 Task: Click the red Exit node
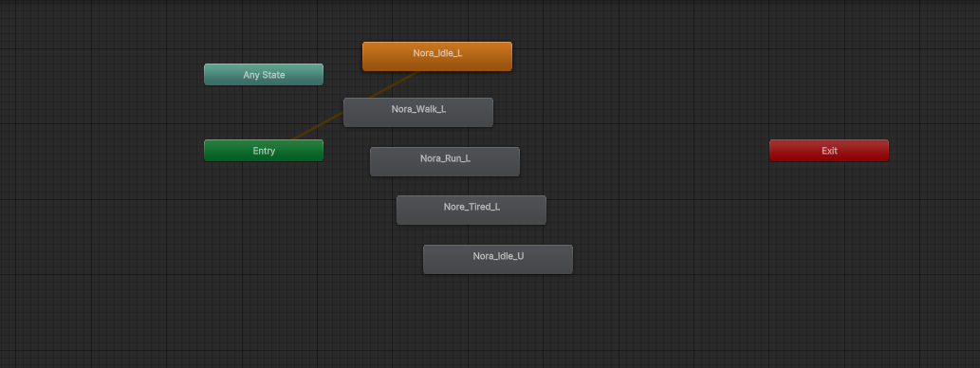(829, 151)
